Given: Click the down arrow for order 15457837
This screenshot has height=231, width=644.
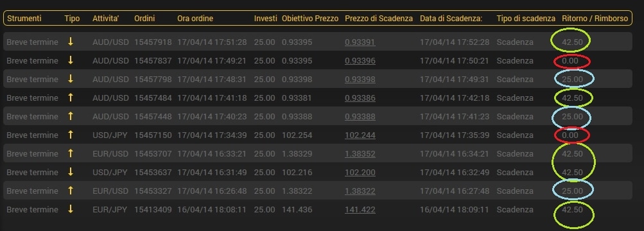Looking at the screenshot, I should 71,61.
